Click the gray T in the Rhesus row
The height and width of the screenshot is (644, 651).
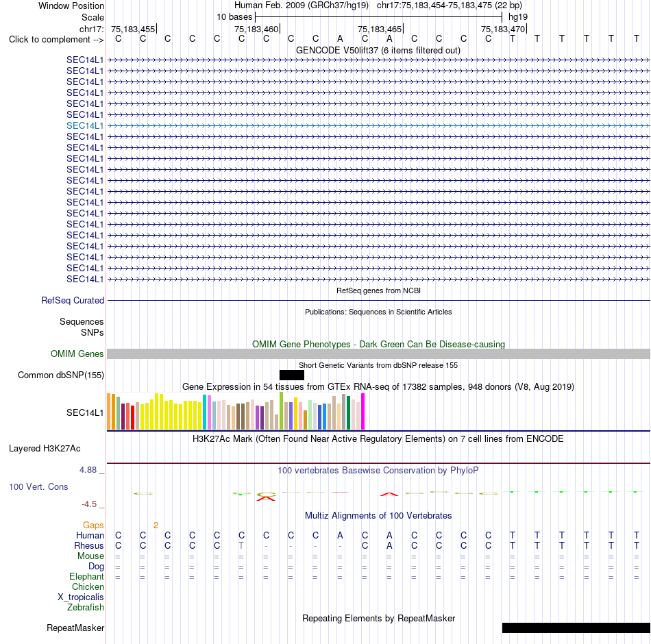pyautogui.click(x=241, y=545)
